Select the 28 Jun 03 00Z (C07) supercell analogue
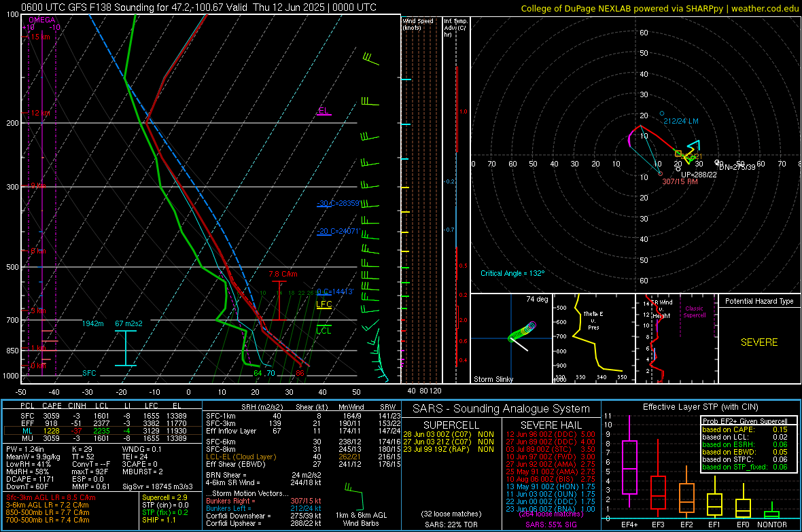 [449, 434]
